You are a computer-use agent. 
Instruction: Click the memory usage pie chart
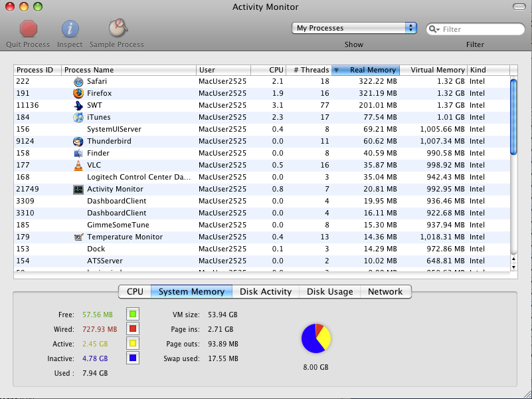pyautogui.click(x=316, y=338)
